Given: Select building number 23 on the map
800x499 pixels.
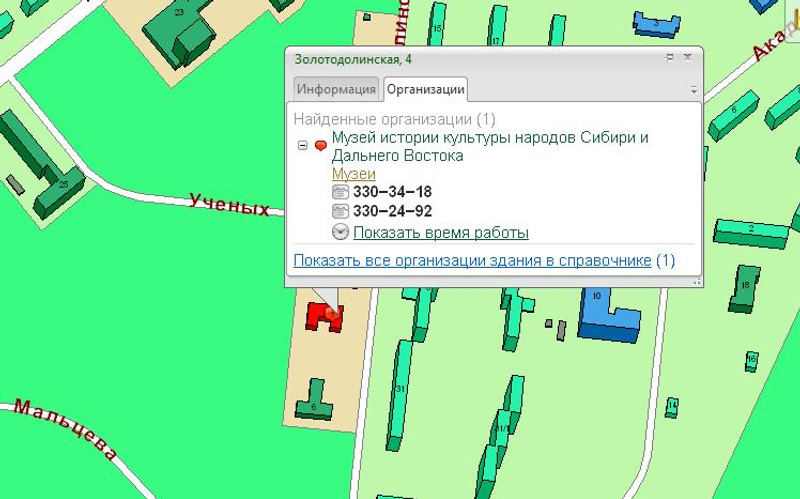Looking at the screenshot, I should (x=182, y=31).
